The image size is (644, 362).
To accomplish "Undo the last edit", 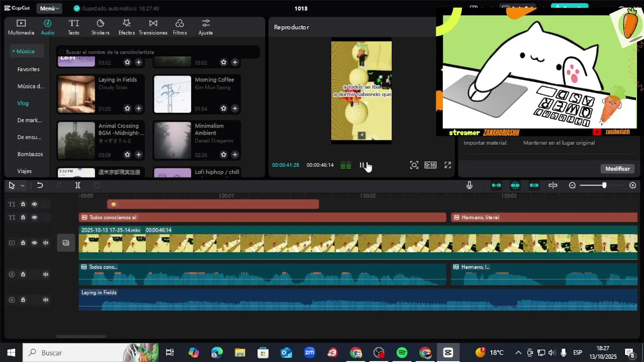I will click(40, 186).
